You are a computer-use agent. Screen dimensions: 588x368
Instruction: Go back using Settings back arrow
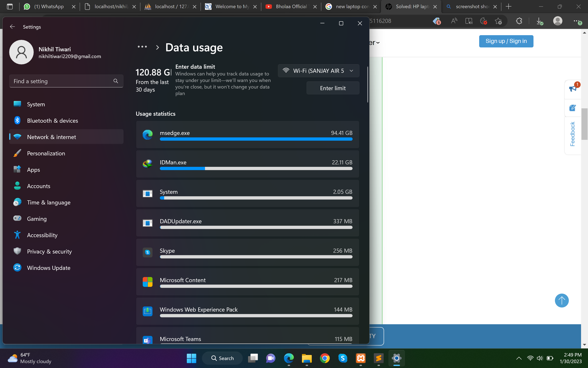(12, 27)
